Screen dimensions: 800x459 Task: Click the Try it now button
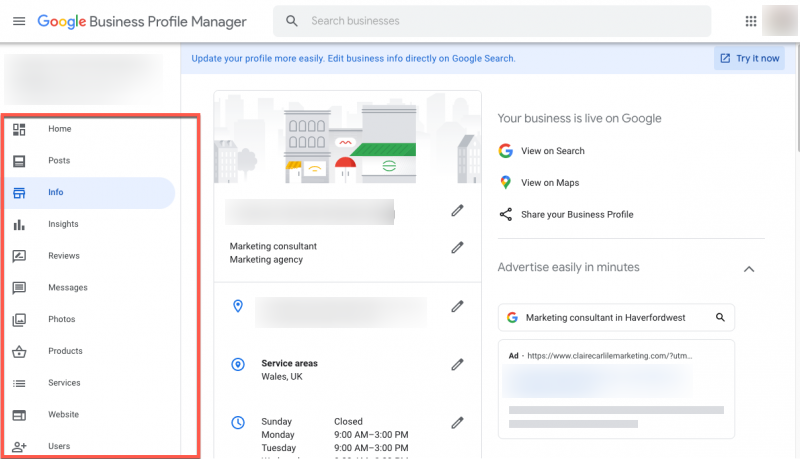pyautogui.click(x=749, y=58)
